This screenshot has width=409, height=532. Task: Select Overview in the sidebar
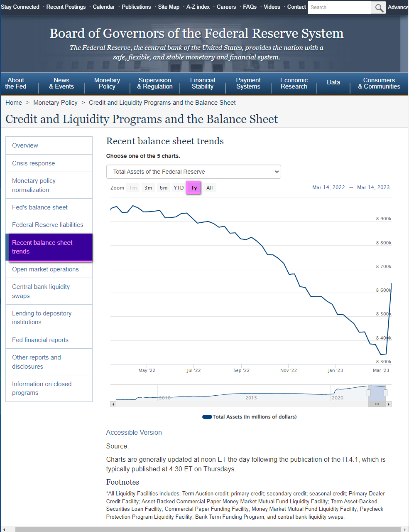click(49, 145)
